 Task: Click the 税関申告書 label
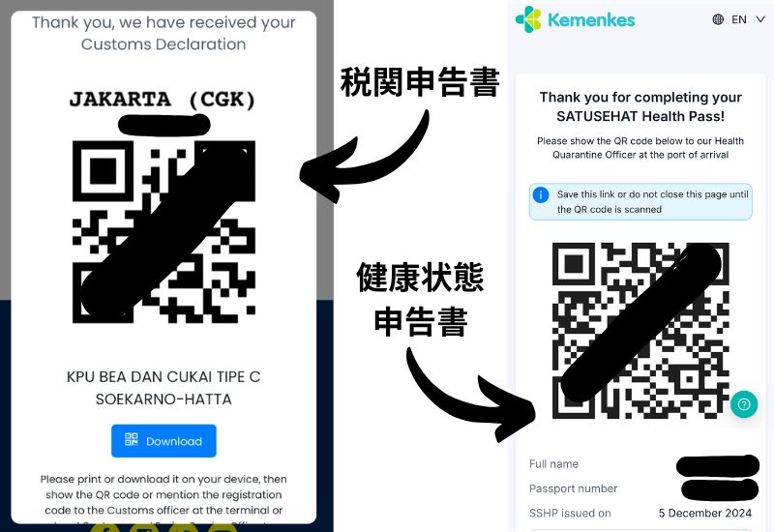click(x=420, y=82)
